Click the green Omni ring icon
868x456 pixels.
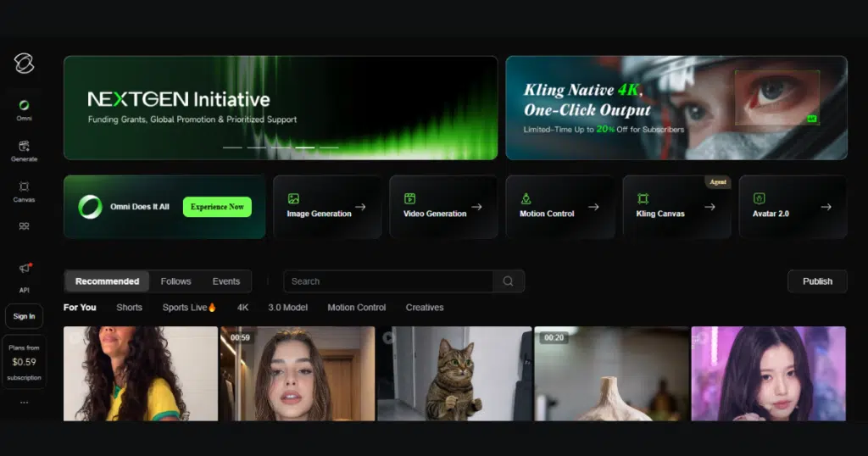90,207
